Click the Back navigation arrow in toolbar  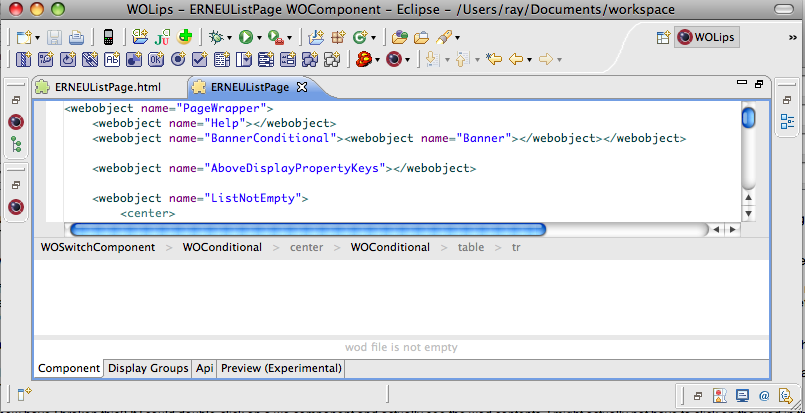(x=517, y=60)
